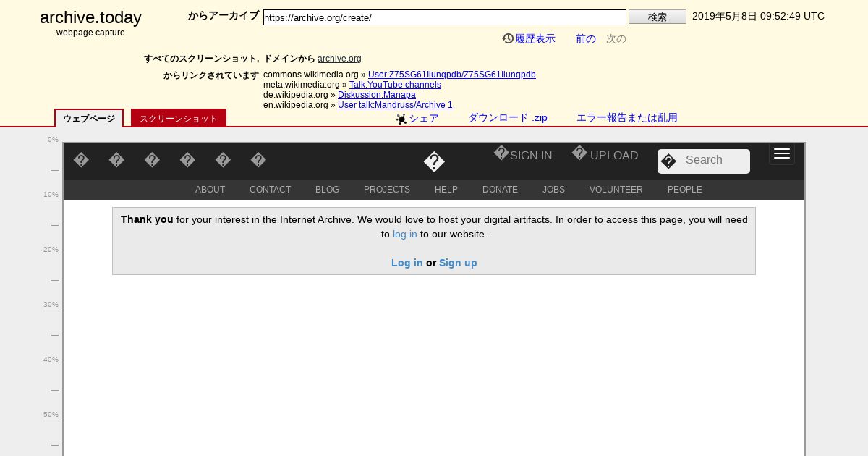Click the UPLOAD link
Viewport: 868px width, 456px height.
click(614, 156)
